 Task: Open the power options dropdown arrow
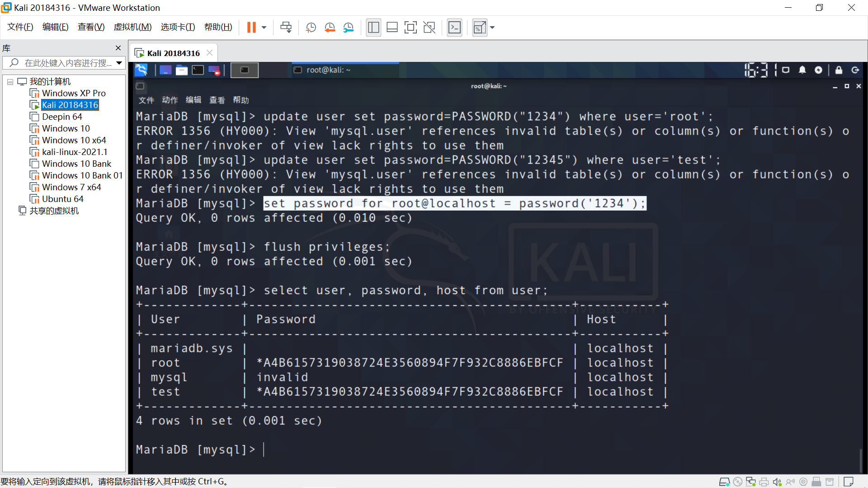(264, 28)
